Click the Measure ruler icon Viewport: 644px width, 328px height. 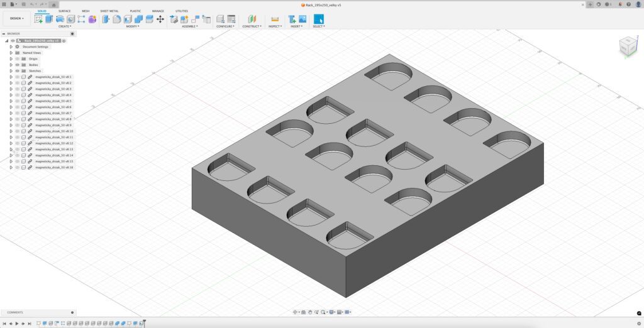(275, 19)
